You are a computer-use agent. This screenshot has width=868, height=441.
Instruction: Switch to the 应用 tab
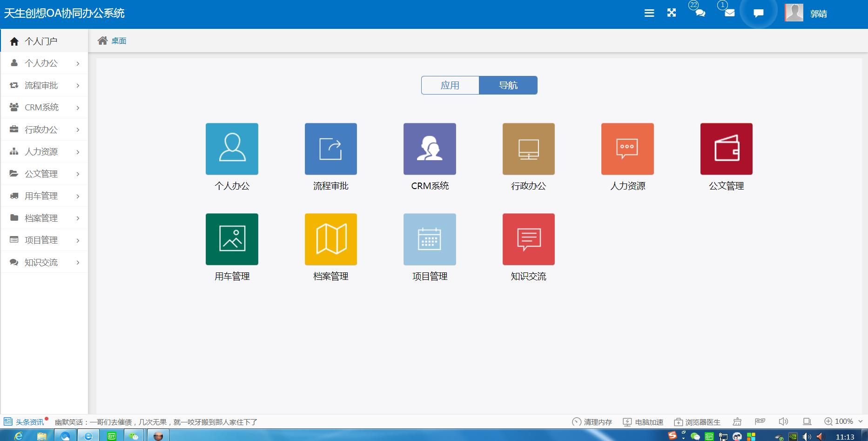click(x=450, y=85)
